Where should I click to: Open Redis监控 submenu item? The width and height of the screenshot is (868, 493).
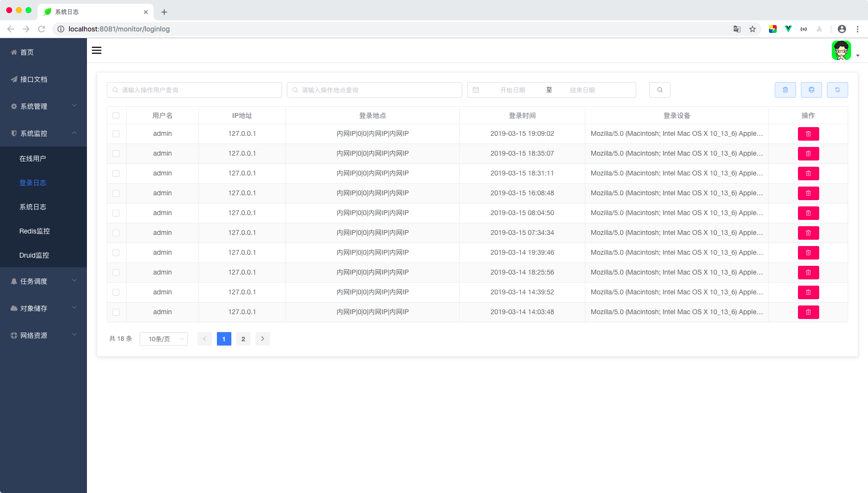43,231
